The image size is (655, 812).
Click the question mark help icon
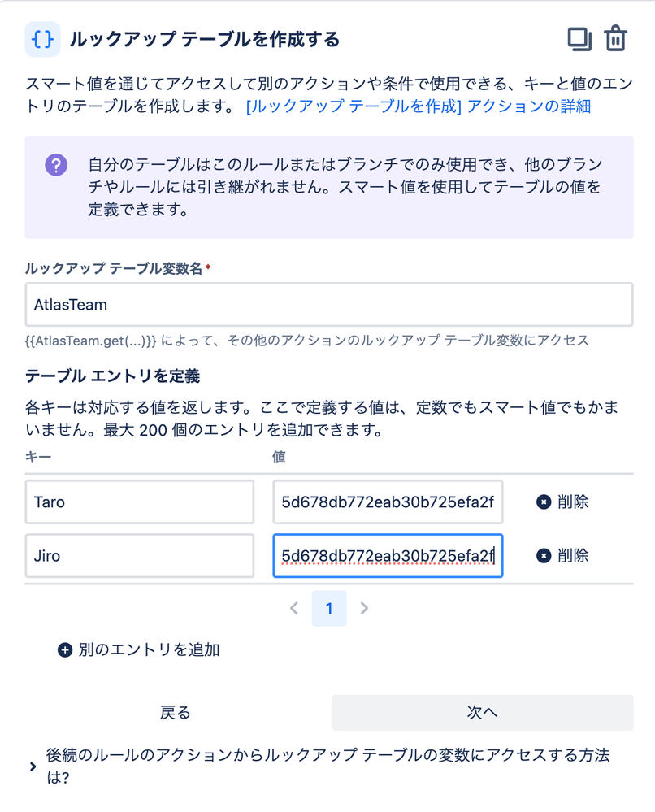pyautogui.click(x=55, y=165)
